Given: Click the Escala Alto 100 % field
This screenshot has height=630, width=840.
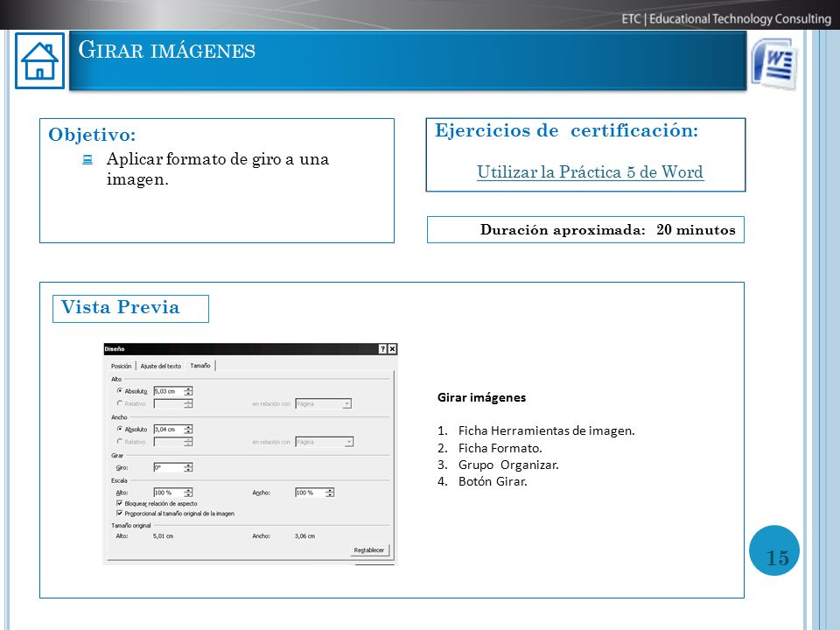Looking at the screenshot, I should pyautogui.click(x=169, y=493).
